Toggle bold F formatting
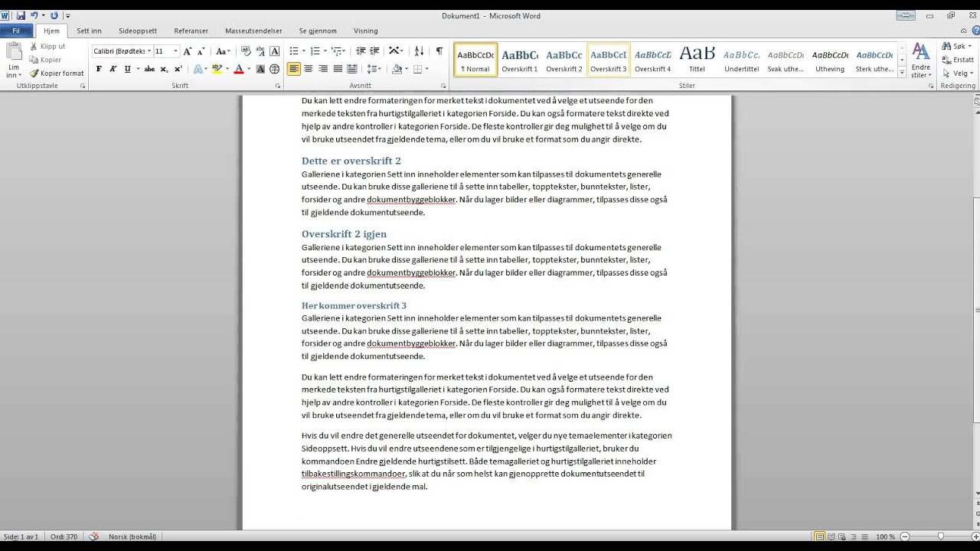 [x=99, y=69]
